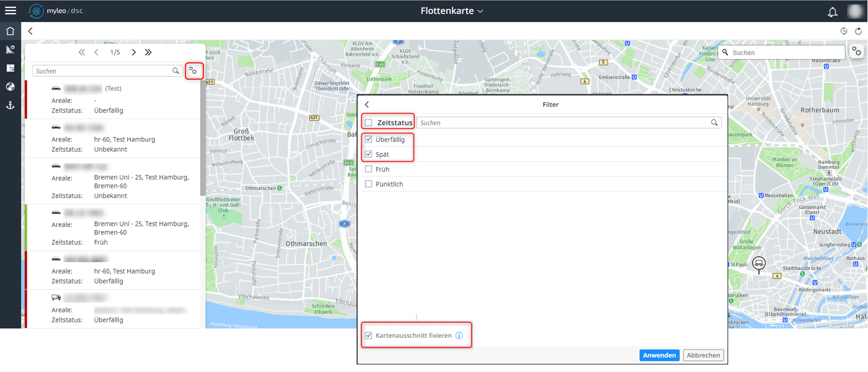
Task: Click the vehicle list scrollbar
Action: coord(203,139)
